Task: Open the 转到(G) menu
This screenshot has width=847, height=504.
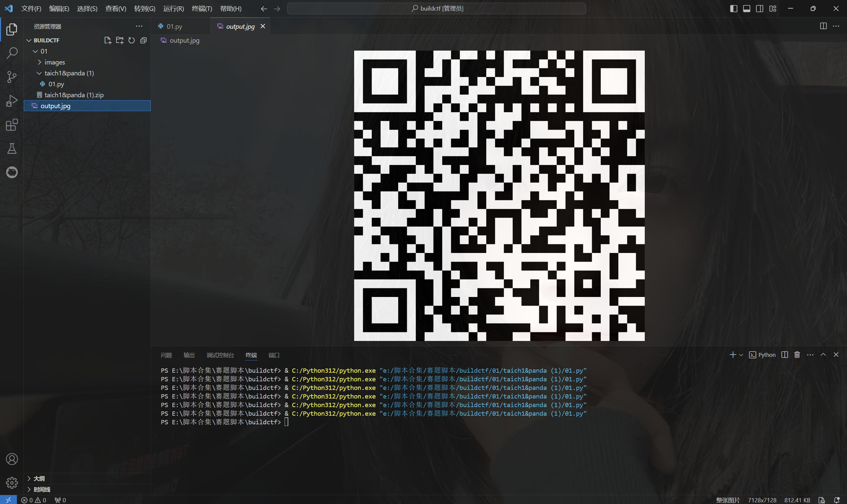Action: coord(145,9)
